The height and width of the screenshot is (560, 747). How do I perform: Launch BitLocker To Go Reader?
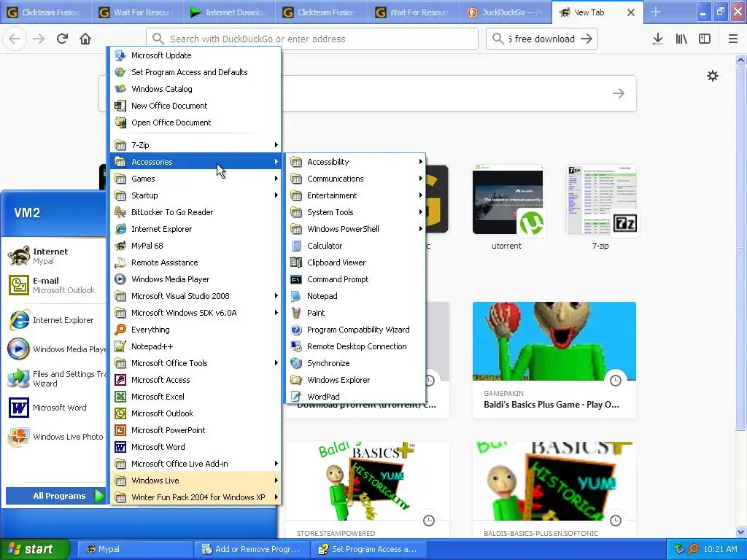pyautogui.click(x=196, y=212)
